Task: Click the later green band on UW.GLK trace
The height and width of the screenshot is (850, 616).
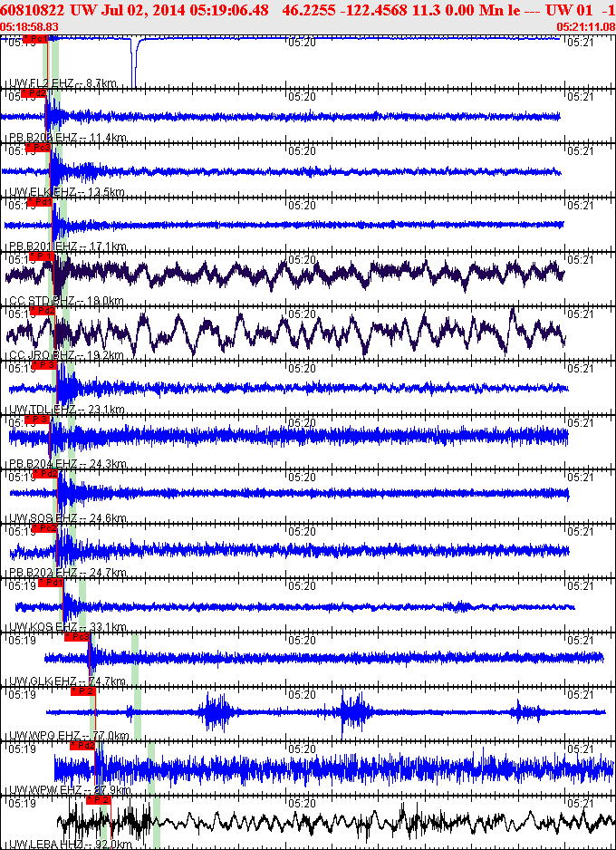Action: pos(135,659)
